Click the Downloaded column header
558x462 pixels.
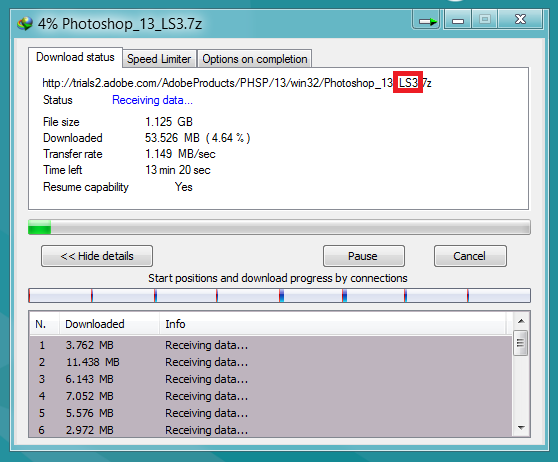109,324
